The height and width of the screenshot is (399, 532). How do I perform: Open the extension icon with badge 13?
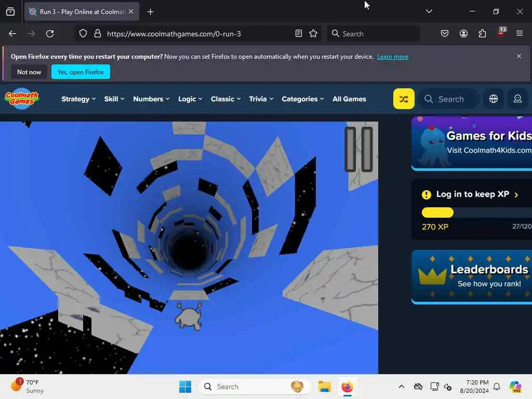[x=501, y=33]
